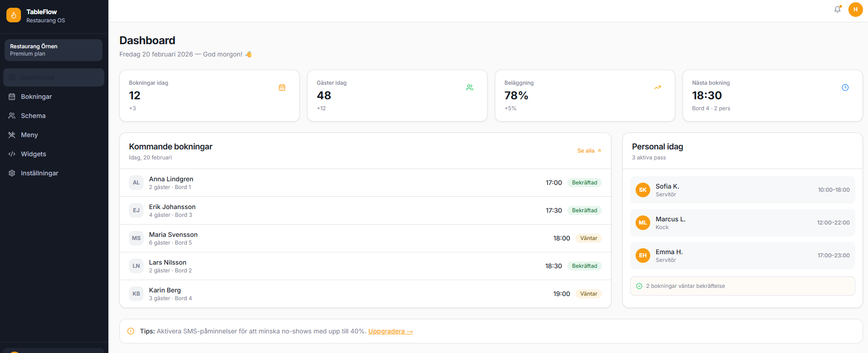Click the SK avatar for Sofia K.
Viewport: 868px width, 353px height.
[x=643, y=190]
